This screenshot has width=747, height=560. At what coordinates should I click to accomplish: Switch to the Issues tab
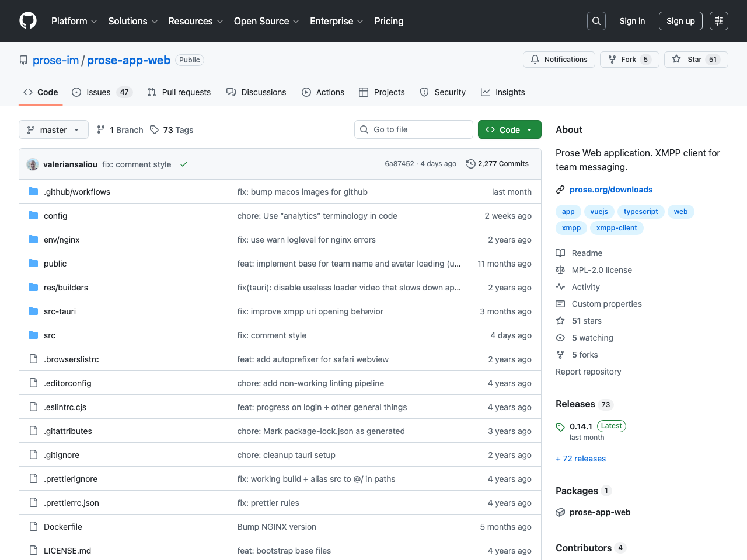point(102,92)
